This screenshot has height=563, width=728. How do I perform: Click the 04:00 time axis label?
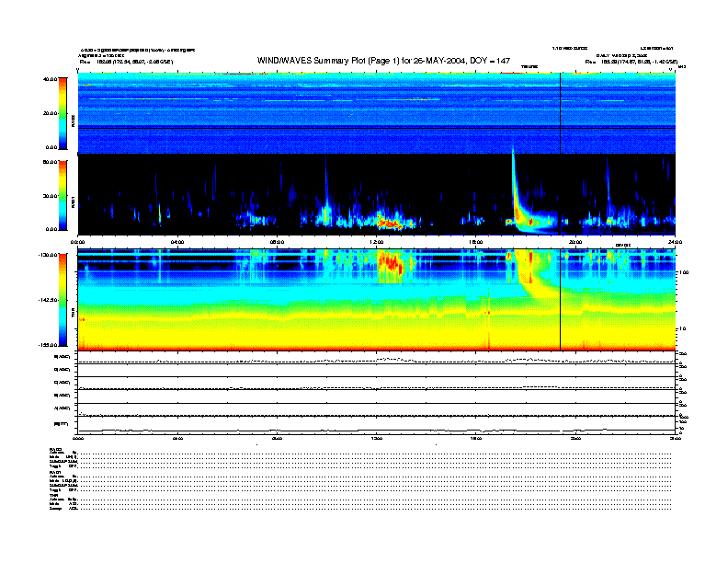177,241
